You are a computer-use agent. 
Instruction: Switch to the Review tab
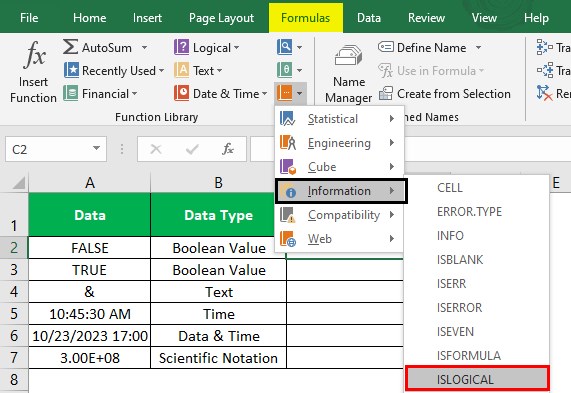[426, 18]
